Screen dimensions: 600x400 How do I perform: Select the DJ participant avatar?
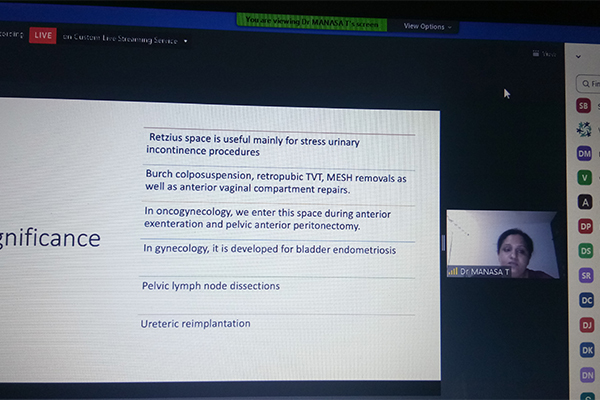pyautogui.click(x=587, y=324)
